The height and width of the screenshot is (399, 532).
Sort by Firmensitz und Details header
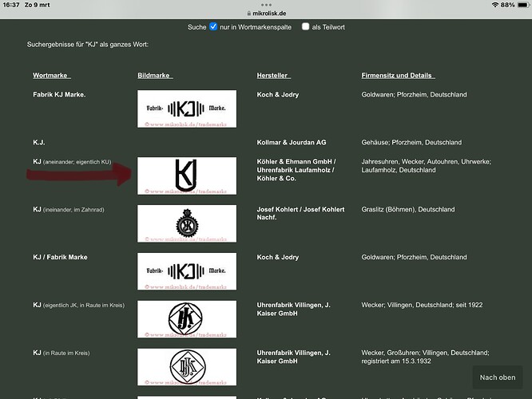click(x=398, y=75)
